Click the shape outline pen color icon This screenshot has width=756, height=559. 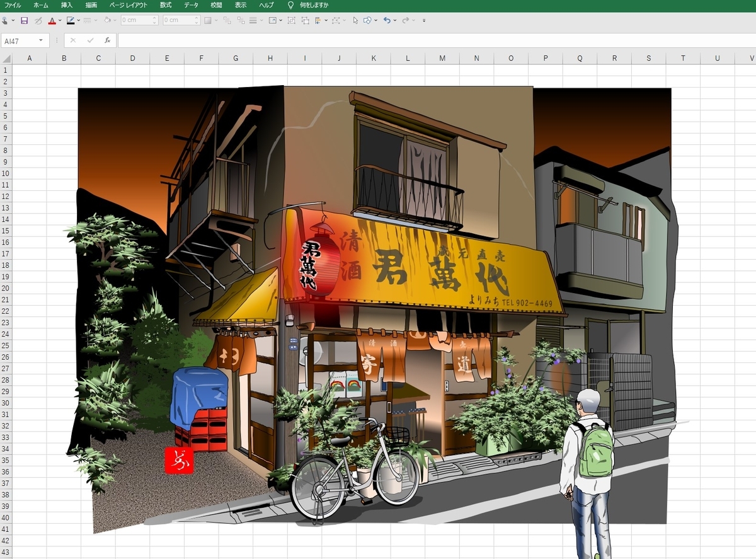(71, 20)
